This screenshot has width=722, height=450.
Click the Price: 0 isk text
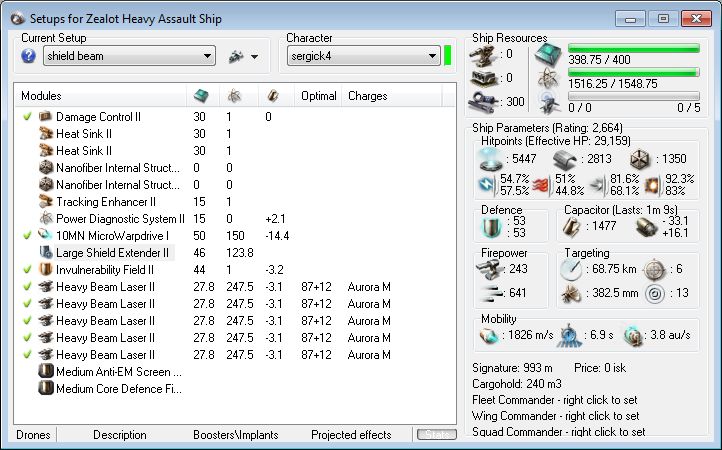(x=600, y=368)
